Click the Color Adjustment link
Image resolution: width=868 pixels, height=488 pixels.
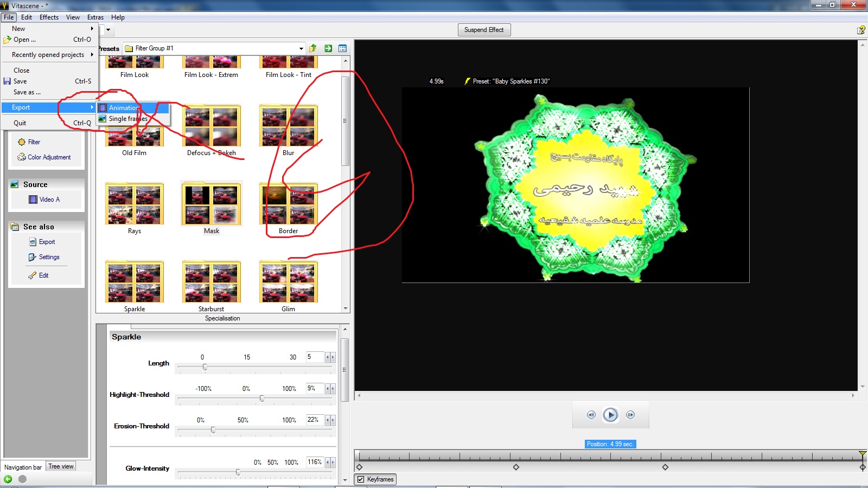coord(49,157)
